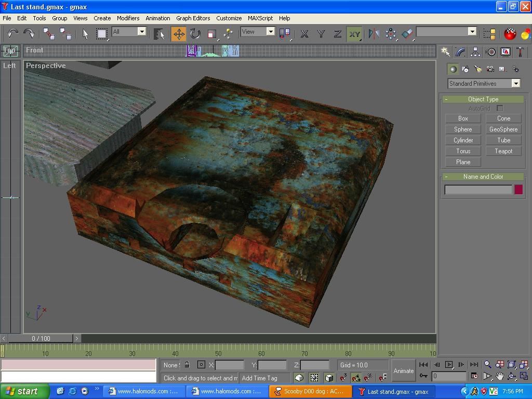Create a Torus primitive
This screenshot has width=532, height=399.
pyautogui.click(x=463, y=151)
